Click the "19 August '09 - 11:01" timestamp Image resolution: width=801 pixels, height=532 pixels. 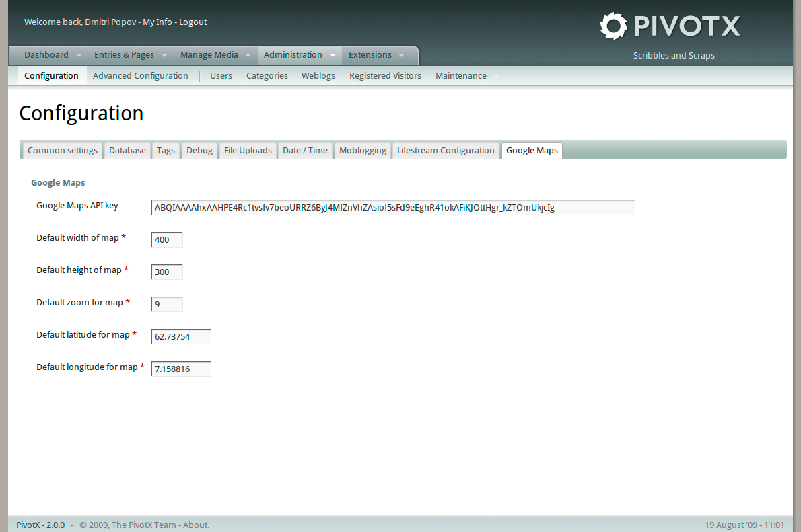point(744,525)
